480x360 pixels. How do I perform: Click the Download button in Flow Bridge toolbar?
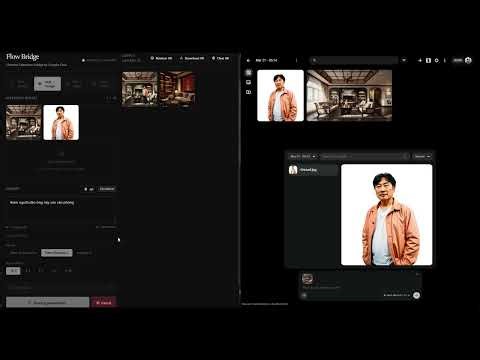[192, 58]
